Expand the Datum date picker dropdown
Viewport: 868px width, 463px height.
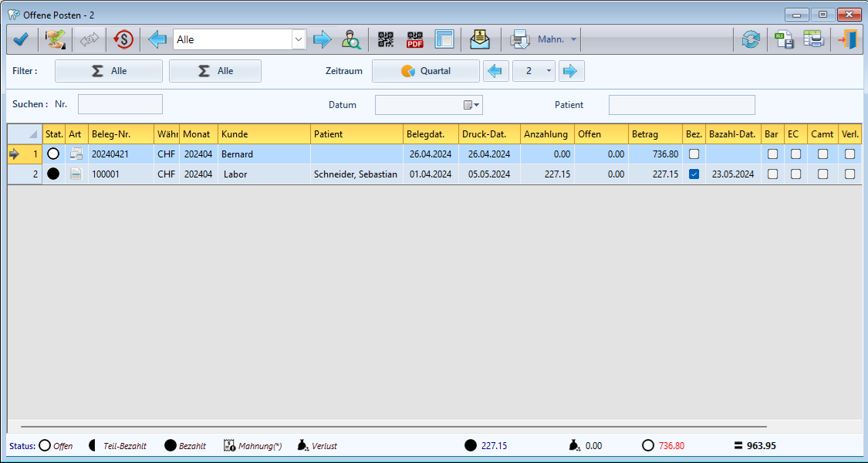pos(471,105)
